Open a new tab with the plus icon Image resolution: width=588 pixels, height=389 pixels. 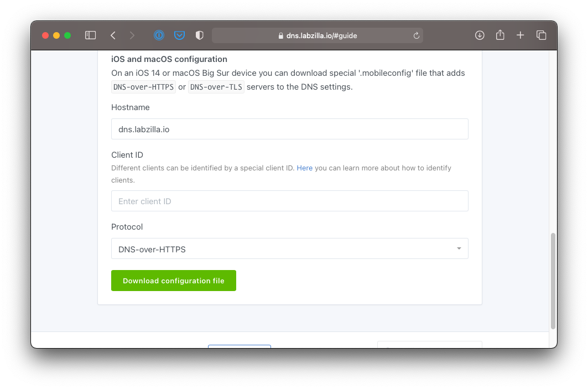521,35
